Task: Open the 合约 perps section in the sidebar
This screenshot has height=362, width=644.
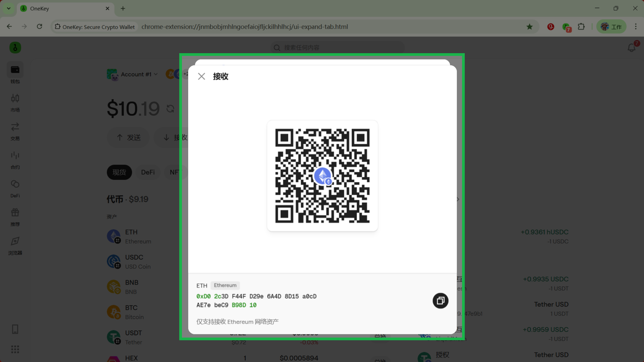Action: (x=15, y=160)
